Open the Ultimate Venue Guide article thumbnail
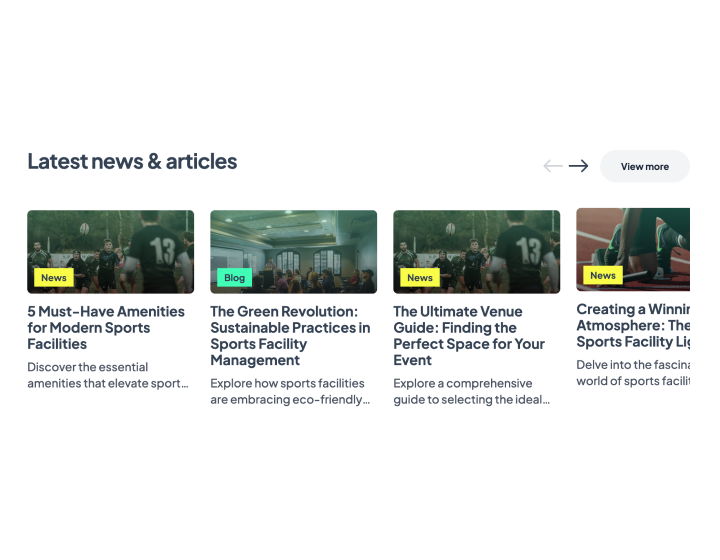The height and width of the screenshot is (560, 720). (477, 252)
